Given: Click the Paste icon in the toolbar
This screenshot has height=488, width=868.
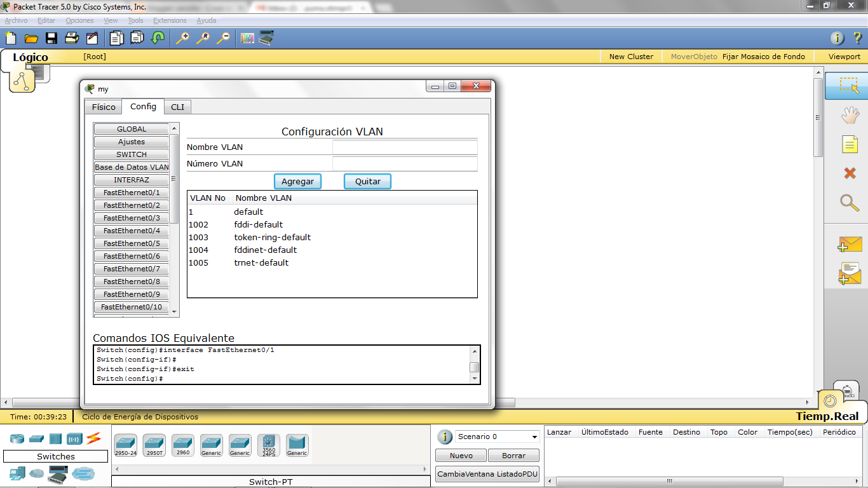Looking at the screenshot, I should click(x=137, y=38).
